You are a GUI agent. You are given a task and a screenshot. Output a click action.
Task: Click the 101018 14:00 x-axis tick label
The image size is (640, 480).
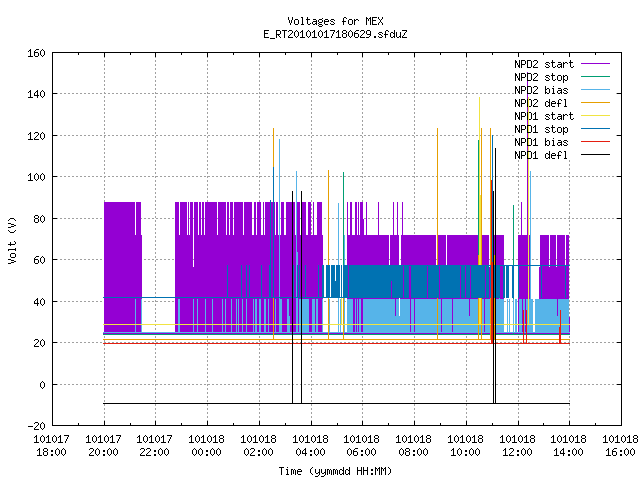(x=568, y=446)
